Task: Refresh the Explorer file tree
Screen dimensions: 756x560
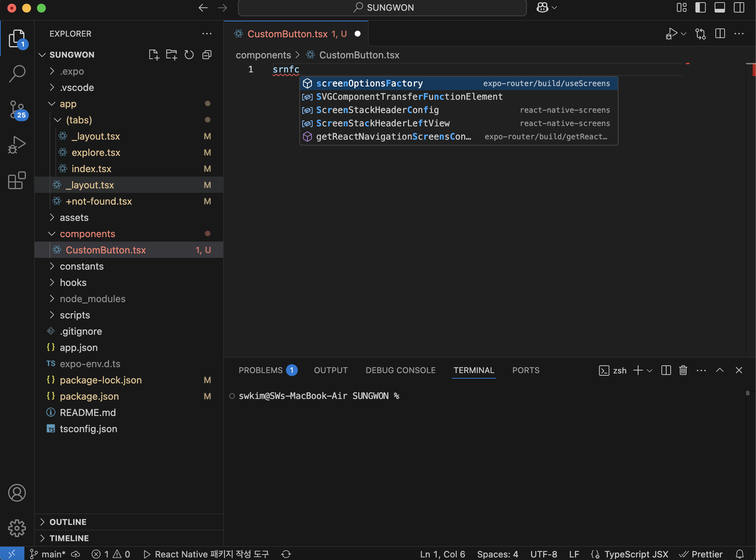Action: point(189,55)
